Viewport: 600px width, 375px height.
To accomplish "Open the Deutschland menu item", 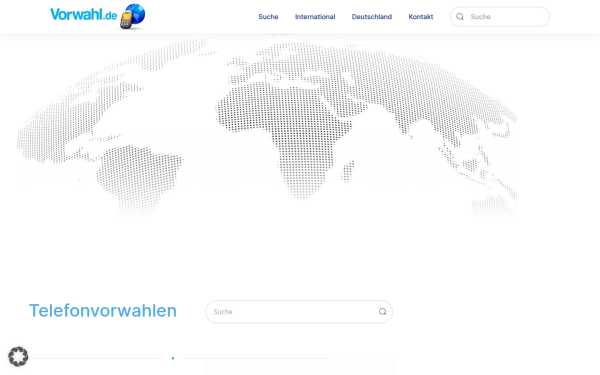I will click(x=372, y=17).
